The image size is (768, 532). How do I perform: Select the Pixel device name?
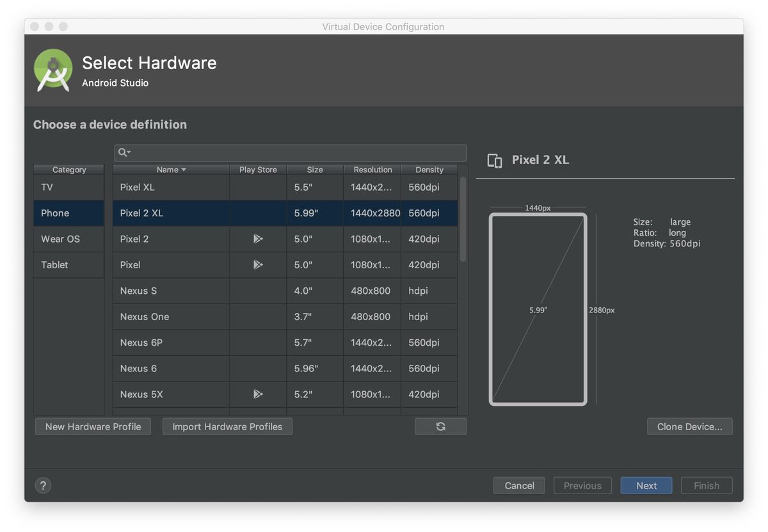tap(130, 264)
